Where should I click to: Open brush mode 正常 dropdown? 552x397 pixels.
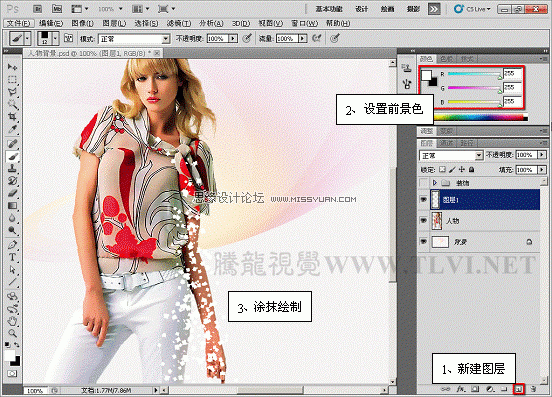click(x=134, y=39)
